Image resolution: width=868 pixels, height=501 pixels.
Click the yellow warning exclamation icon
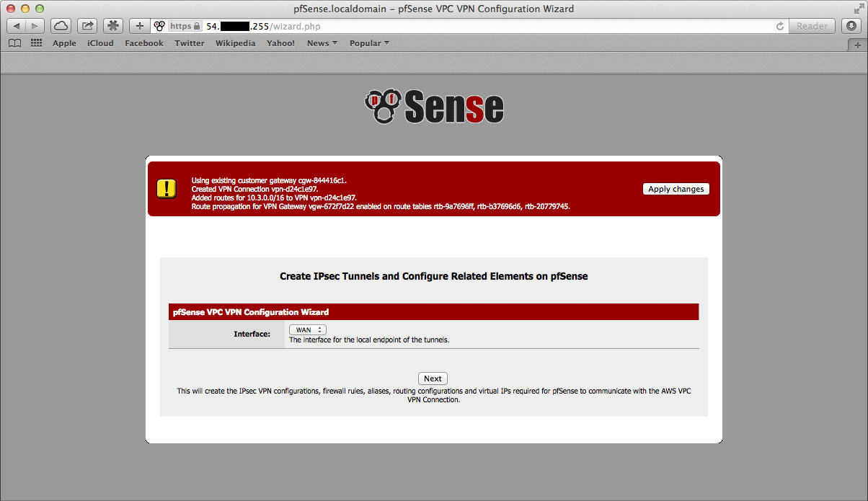[x=167, y=189]
